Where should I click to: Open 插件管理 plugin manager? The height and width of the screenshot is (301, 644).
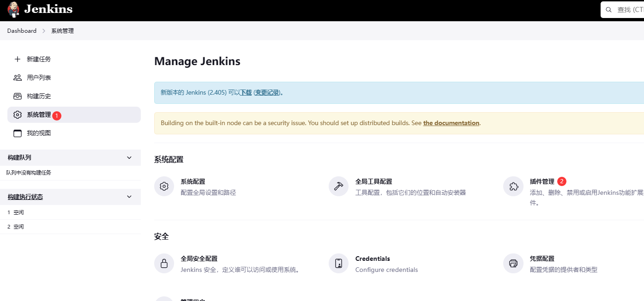tap(542, 182)
